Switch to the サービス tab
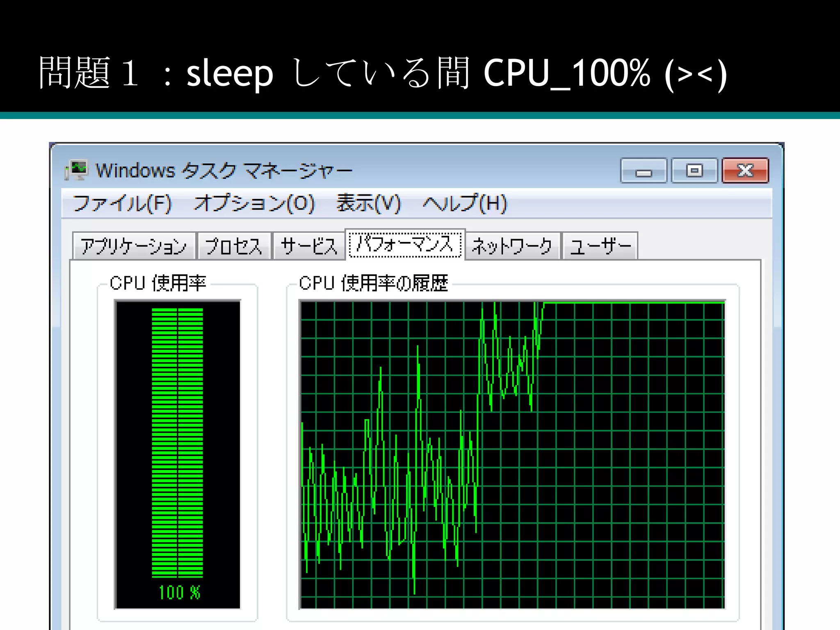Image resolution: width=840 pixels, height=630 pixels. tap(309, 246)
